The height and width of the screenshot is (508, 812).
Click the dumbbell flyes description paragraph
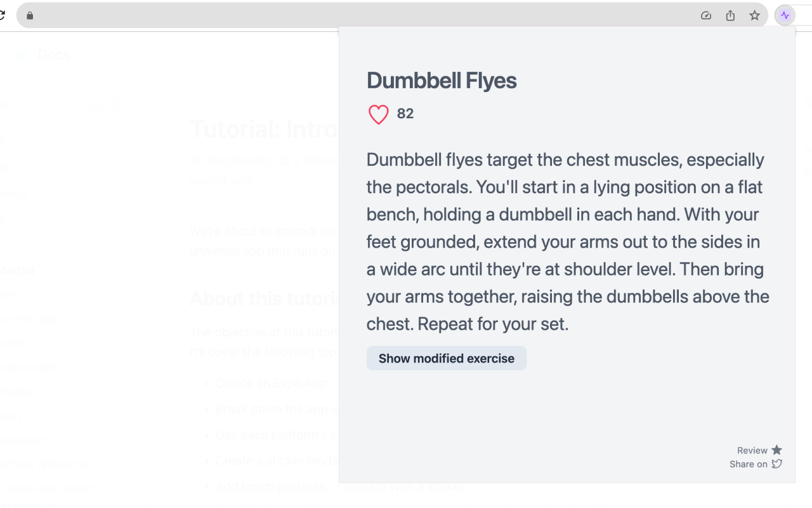click(x=567, y=241)
